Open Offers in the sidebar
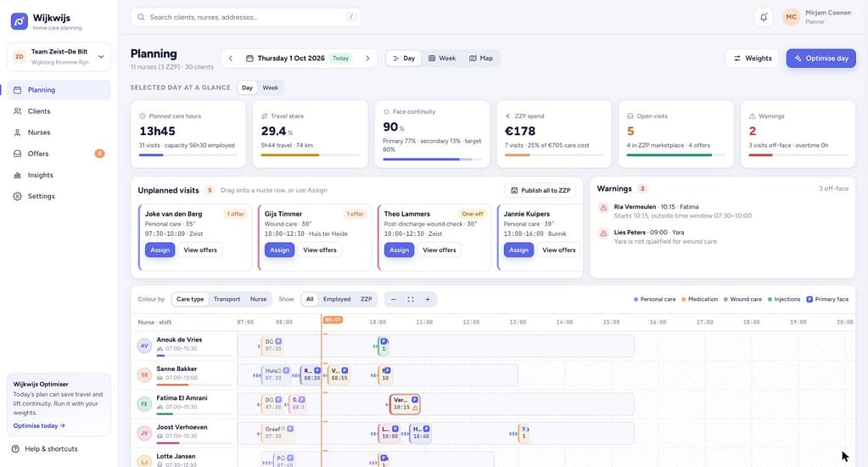This screenshot has width=868, height=467. [59, 154]
